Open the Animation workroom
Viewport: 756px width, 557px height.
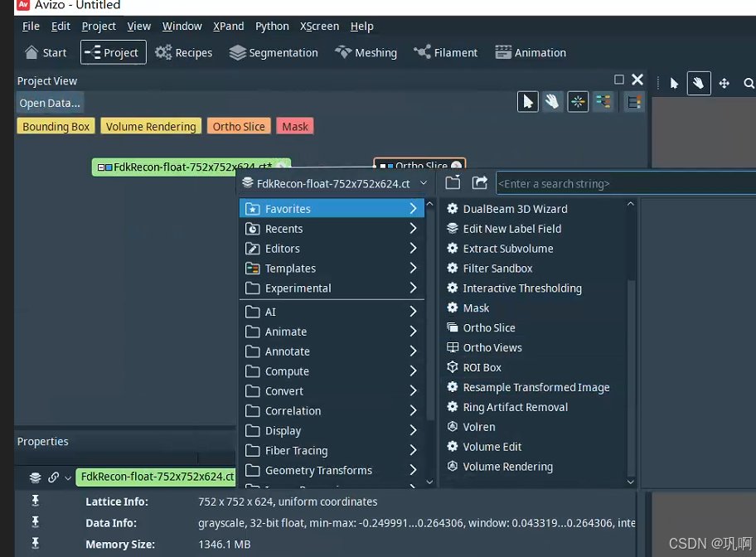pyautogui.click(x=531, y=52)
